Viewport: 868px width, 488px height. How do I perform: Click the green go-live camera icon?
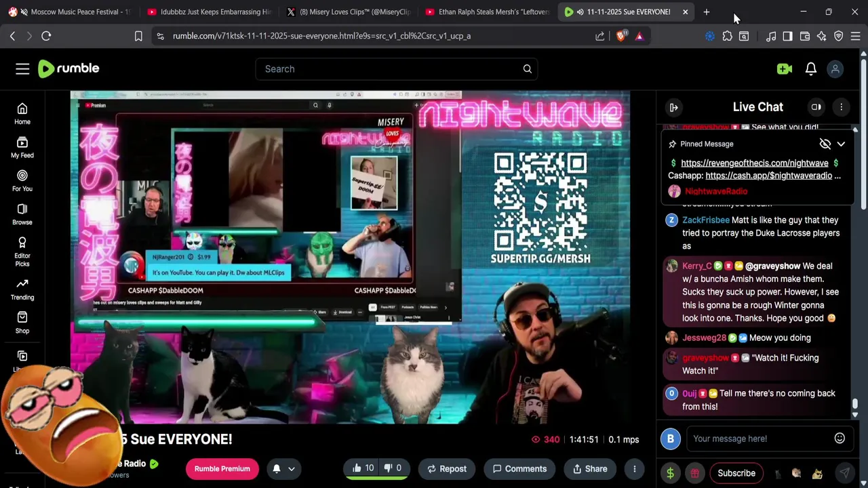click(785, 68)
